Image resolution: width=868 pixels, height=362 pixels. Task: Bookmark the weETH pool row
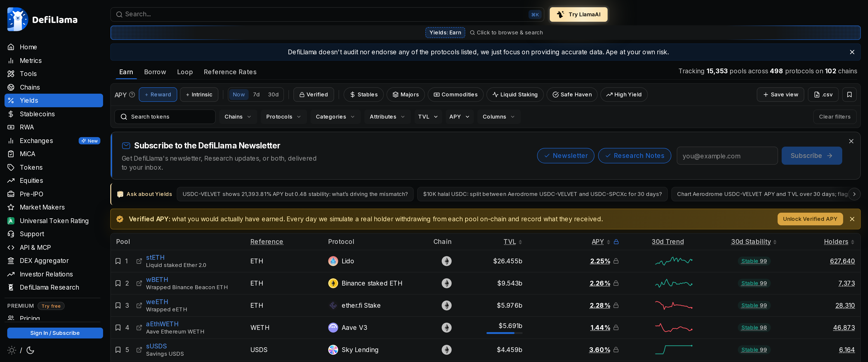point(118,306)
